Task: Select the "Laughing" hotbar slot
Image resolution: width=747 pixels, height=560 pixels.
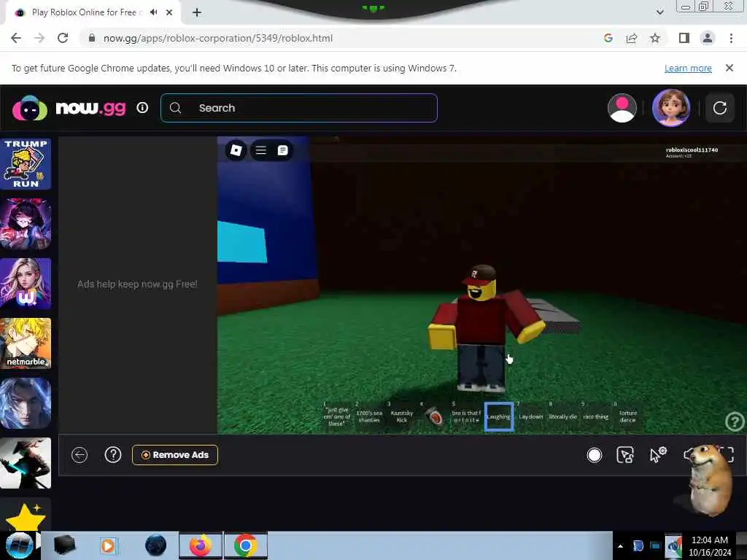Action: click(x=499, y=416)
